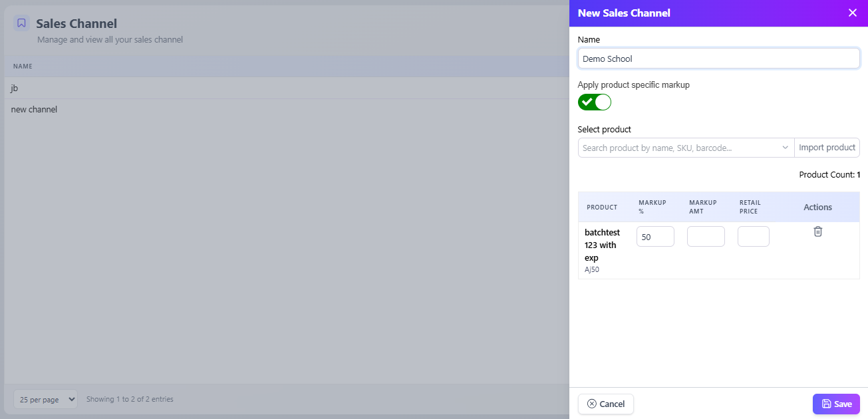Click the empty Markup Amt input
Screen dimensions: 868x419
705,237
